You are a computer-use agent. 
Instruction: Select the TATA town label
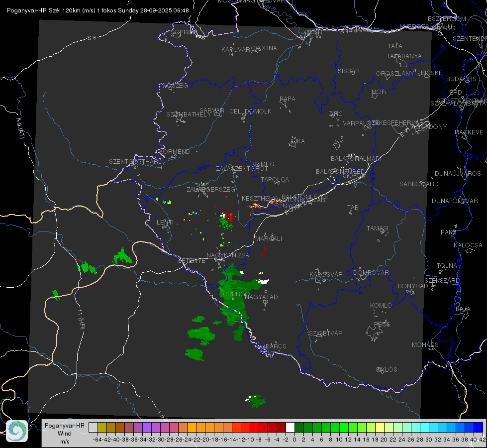395,46
